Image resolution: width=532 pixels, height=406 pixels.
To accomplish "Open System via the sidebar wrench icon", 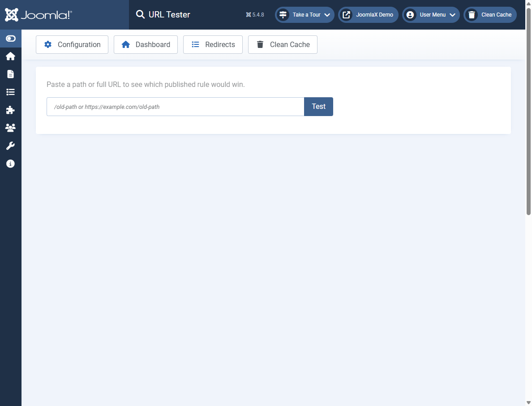I will point(10,146).
